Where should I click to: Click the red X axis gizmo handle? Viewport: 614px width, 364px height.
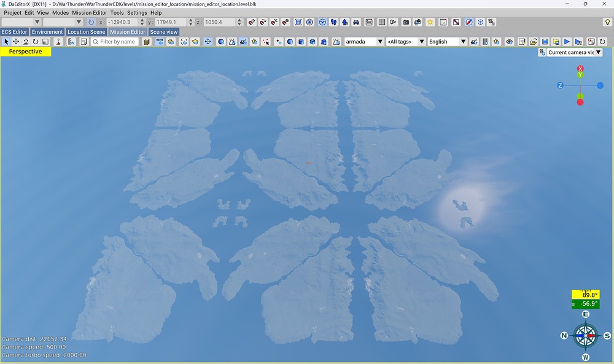pyautogui.click(x=580, y=69)
